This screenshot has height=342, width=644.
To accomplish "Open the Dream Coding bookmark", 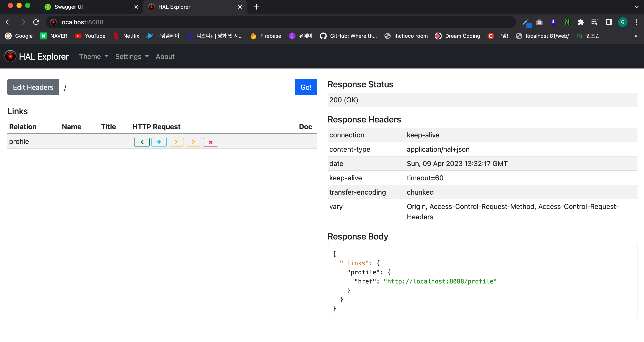I will [x=457, y=36].
